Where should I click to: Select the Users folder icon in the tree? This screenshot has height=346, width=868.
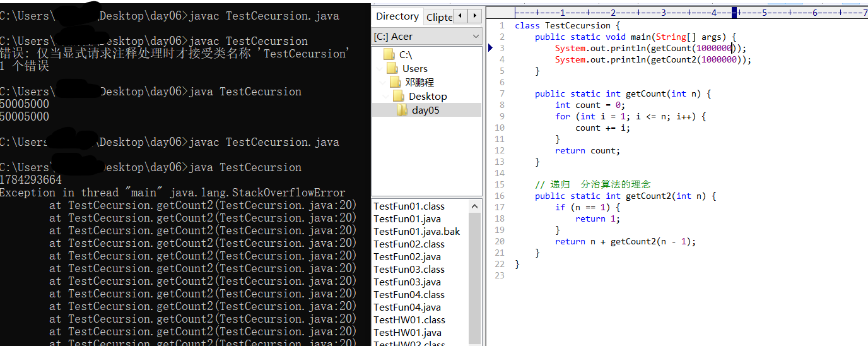tap(392, 68)
